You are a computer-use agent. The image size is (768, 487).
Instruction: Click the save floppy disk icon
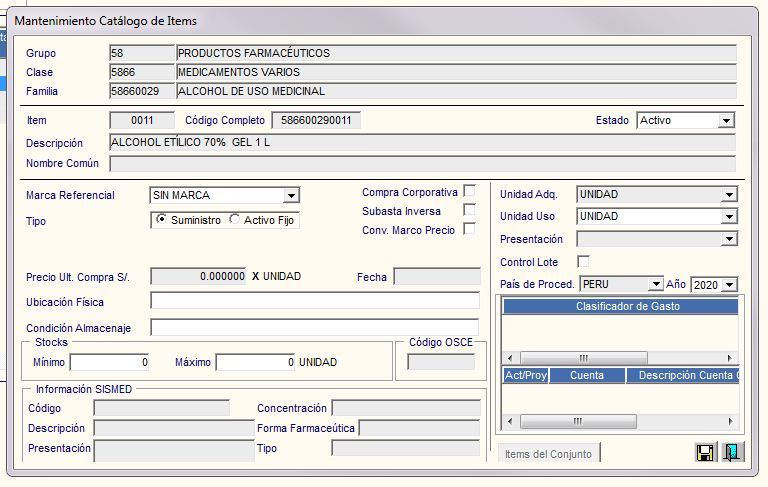[705, 453]
